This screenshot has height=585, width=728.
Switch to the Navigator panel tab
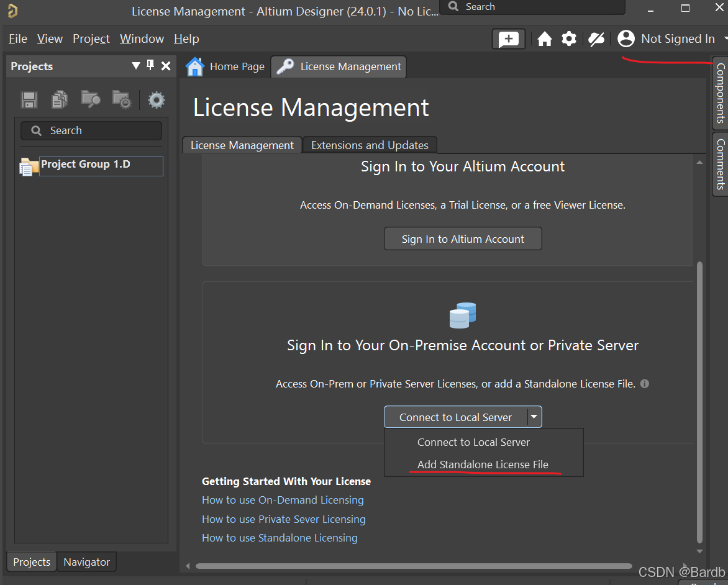pyautogui.click(x=86, y=562)
